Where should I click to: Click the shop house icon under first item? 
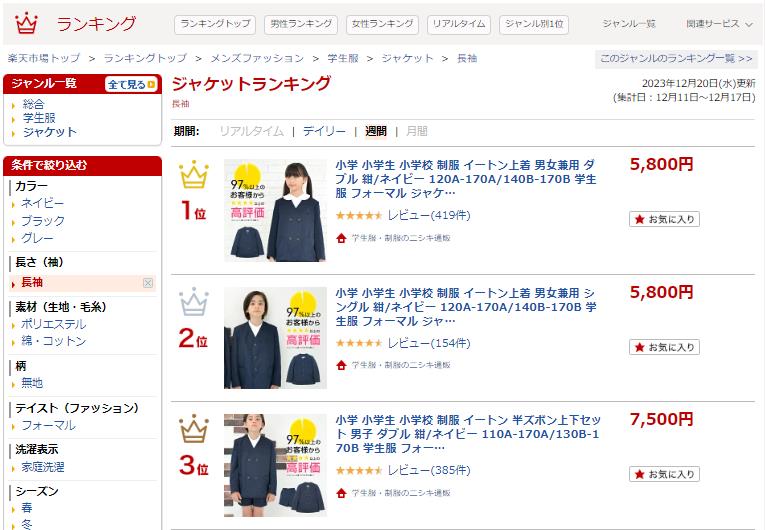coord(341,238)
